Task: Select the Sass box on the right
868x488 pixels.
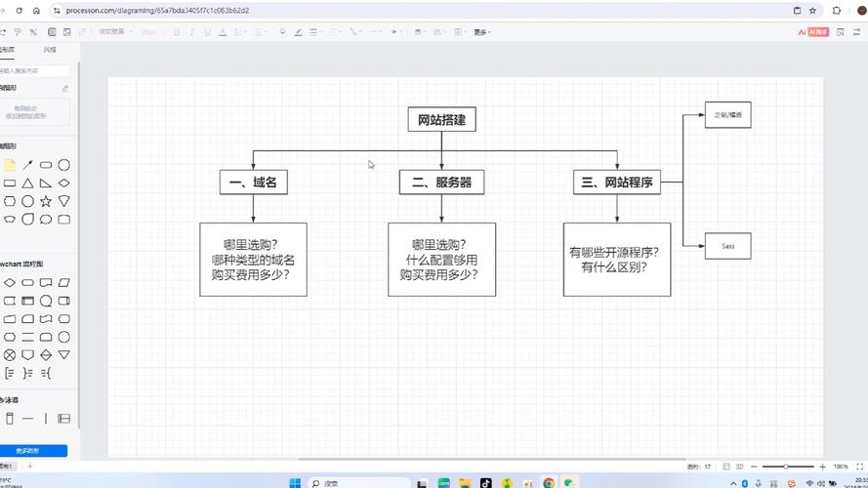Action: [x=728, y=246]
